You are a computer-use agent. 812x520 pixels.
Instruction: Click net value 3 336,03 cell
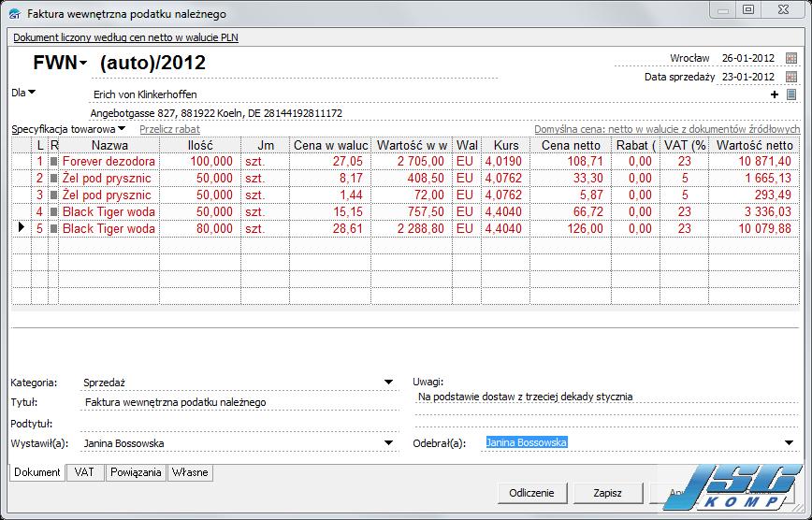tap(755, 211)
